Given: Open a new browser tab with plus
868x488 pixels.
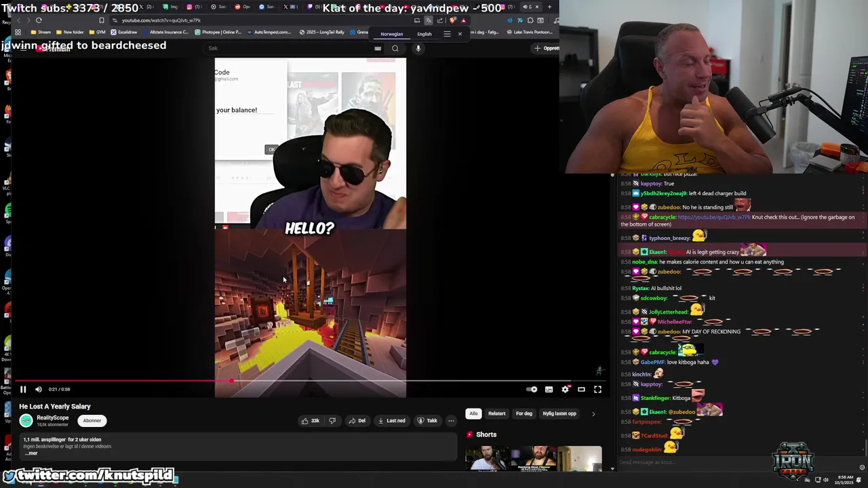Looking at the screenshot, I should [549, 7].
